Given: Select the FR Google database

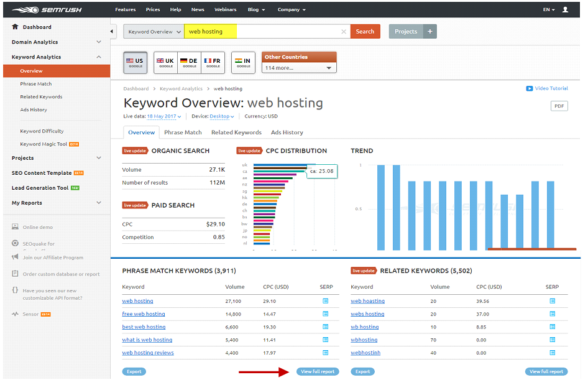Looking at the screenshot, I should pyautogui.click(x=213, y=63).
